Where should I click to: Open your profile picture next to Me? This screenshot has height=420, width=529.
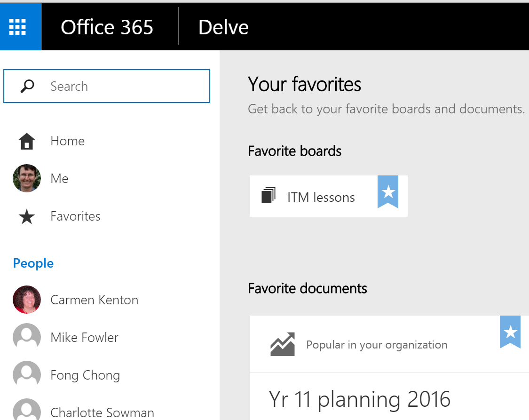(x=27, y=178)
